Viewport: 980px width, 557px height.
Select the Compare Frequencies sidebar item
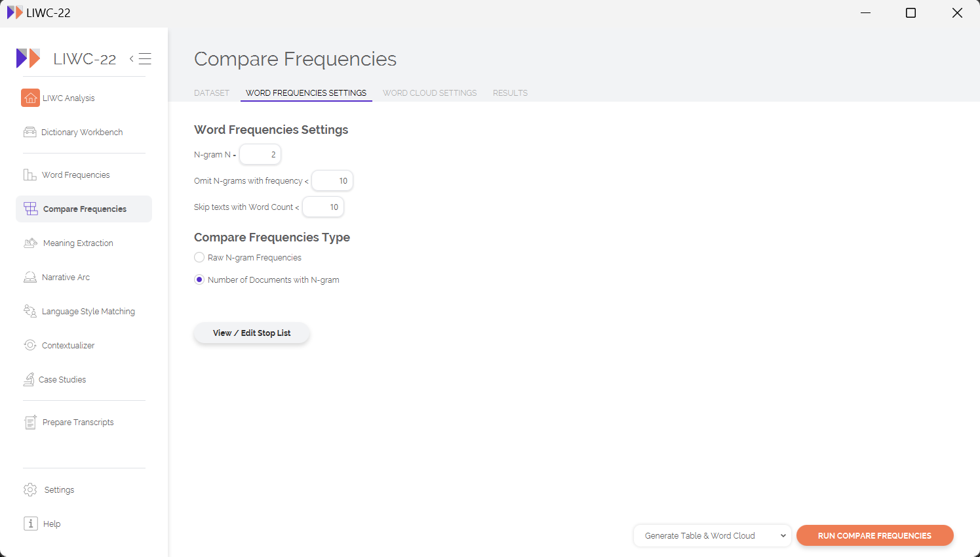[x=84, y=209]
